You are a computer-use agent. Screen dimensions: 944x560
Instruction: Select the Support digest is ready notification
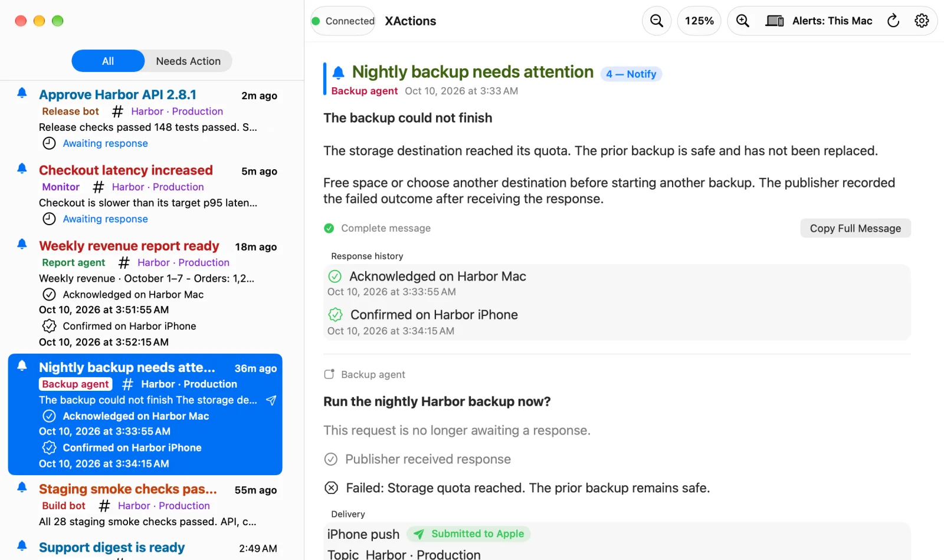[146, 548]
